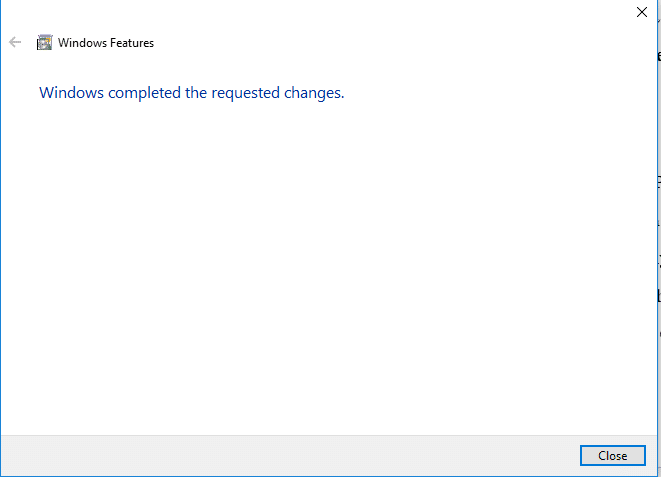Click the word 'completed' in the status message

point(144,93)
